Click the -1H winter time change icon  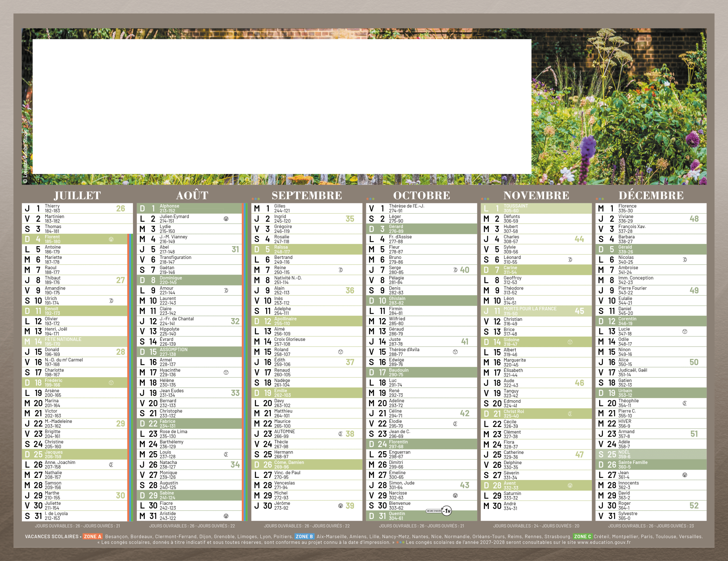pyautogui.click(x=446, y=511)
